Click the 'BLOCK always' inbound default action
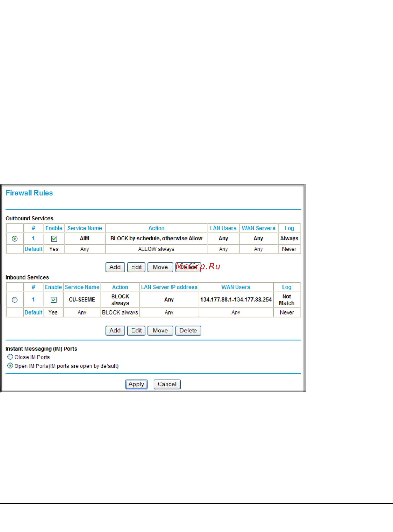The width and height of the screenshot is (393, 532). point(120,313)
